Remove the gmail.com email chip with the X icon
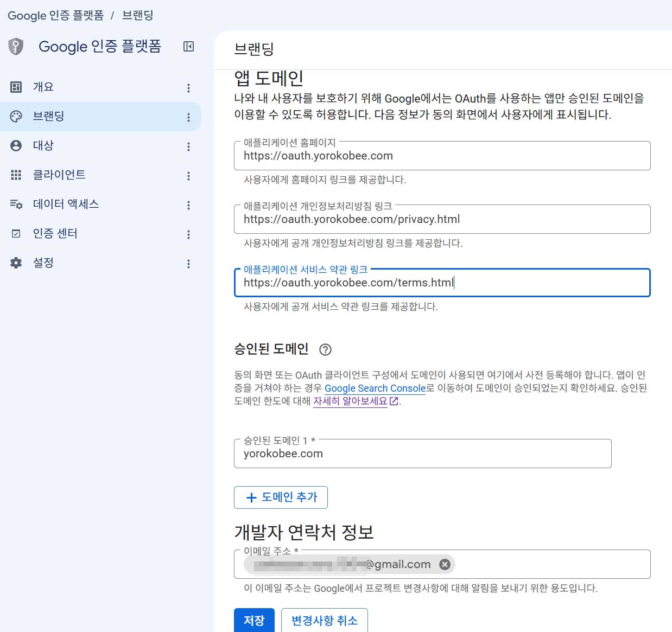 [445, 564]
